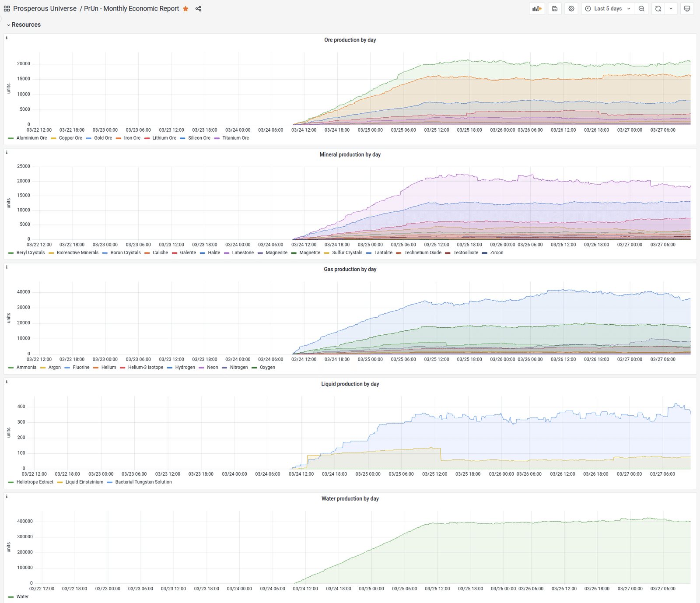The height and width of the screenshot is (603, 700).
Task: Refresh the dashboard
Action: [x=658, y=9]
